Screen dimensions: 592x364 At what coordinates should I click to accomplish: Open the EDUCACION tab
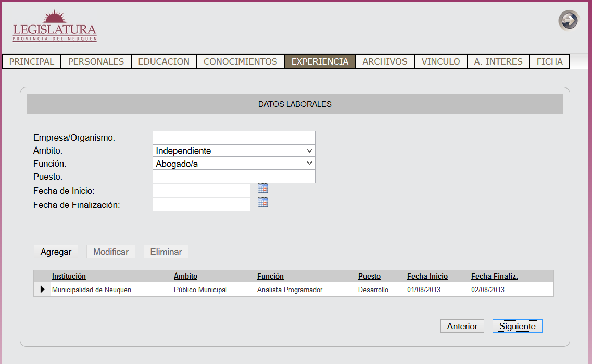pos(163,61)
